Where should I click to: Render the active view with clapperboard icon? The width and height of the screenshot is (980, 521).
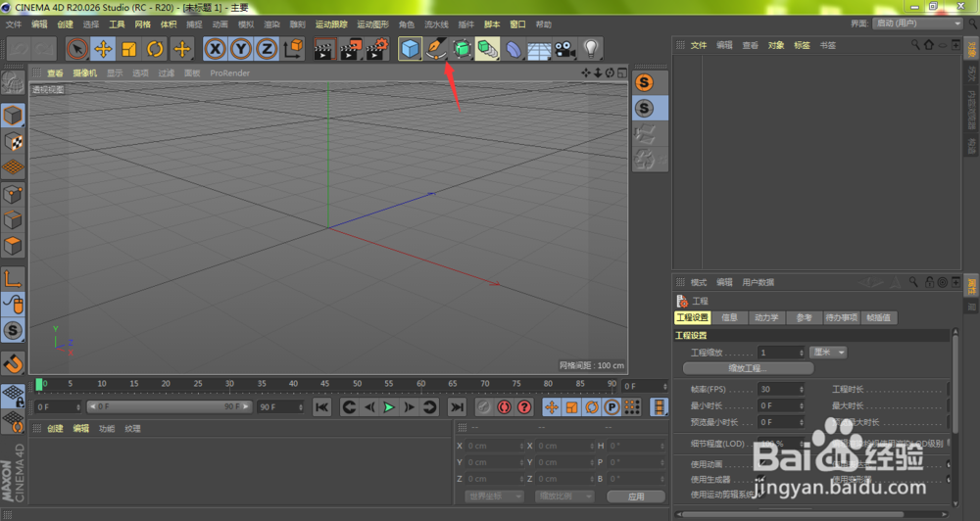[x=324, y=49]
